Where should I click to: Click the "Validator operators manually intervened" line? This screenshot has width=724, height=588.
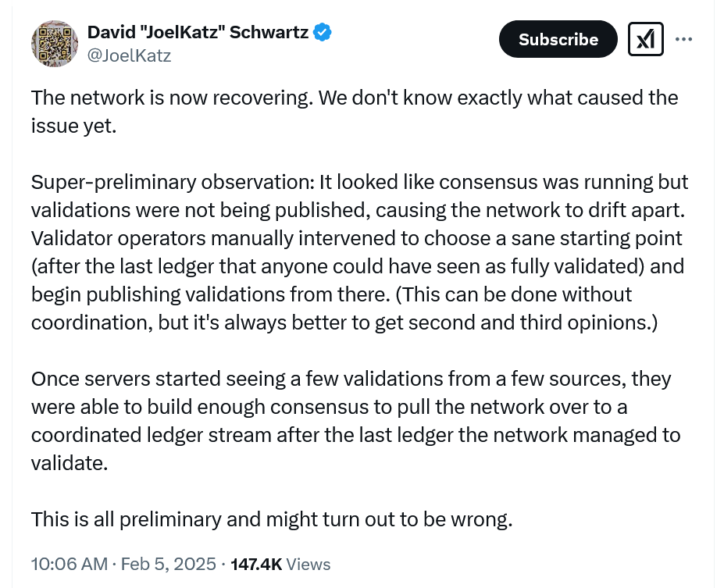click(356, 238)
